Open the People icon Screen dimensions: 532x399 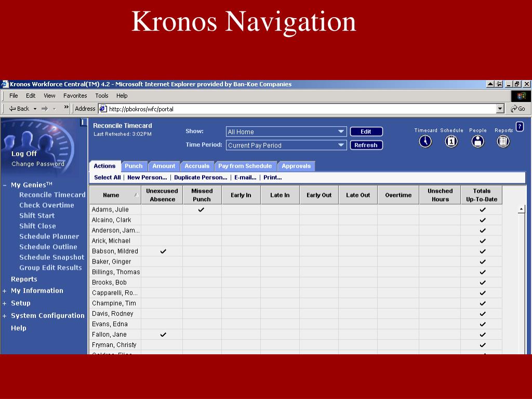pos(477,141)
